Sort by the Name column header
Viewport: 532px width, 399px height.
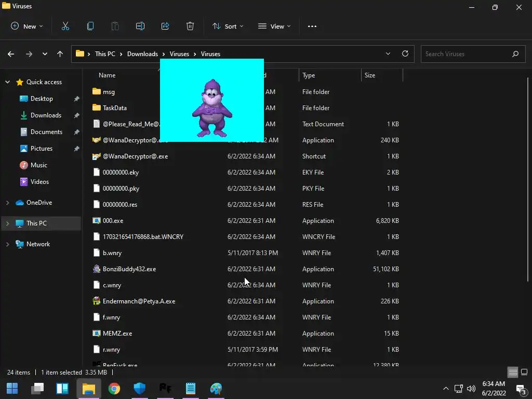tap(107, 75)
